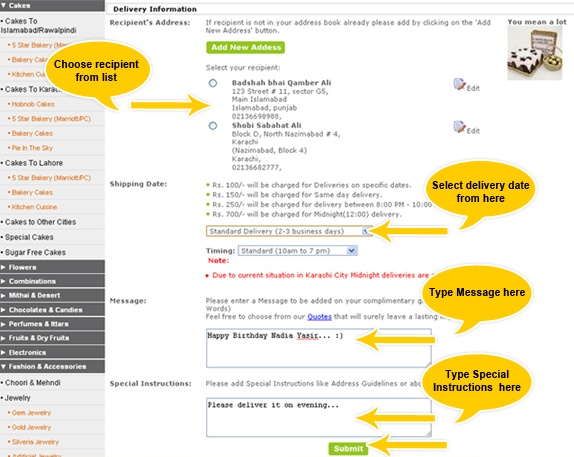Click the Message text area
The width and height of the screenshot is (574, 457).
[318, 348]
